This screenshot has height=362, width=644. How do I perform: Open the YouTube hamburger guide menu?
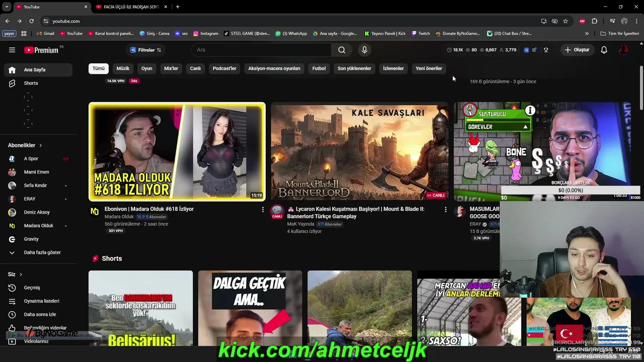coord(12,50)
